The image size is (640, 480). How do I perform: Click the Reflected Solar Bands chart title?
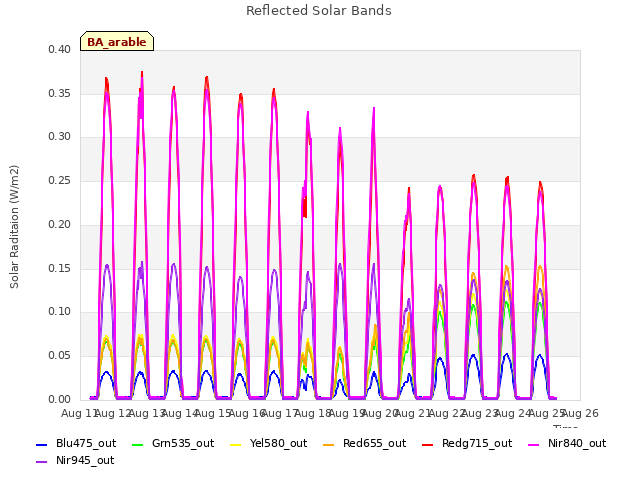pyautogui.click(x=319, y=11)
